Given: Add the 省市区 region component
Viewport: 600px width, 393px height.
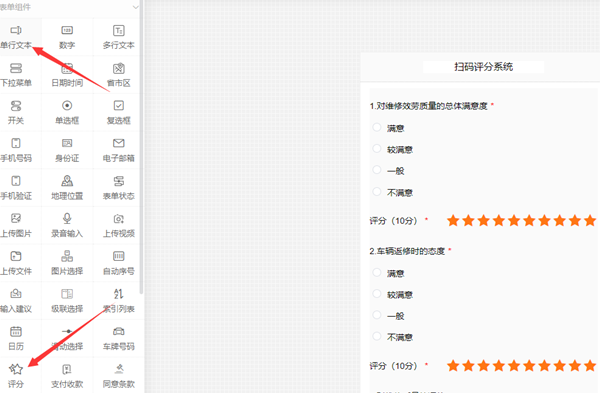Looking at the screenshot, I should pos(118,75).
